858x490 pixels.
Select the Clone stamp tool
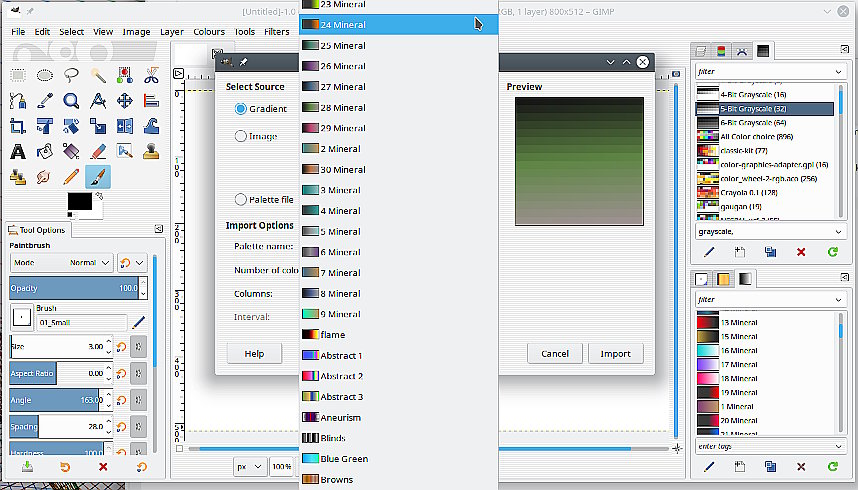[152, 151]
